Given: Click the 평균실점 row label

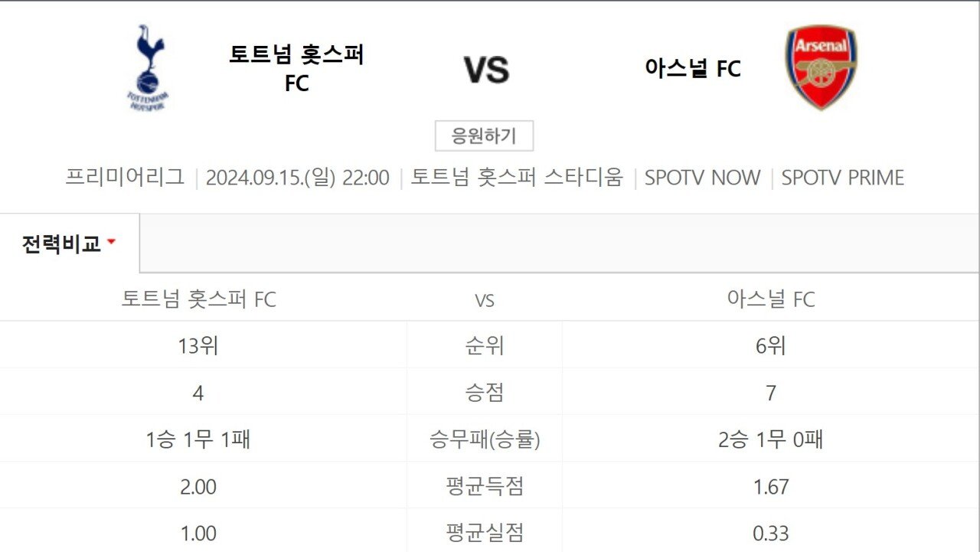Looking at the screenshot, I should coord(485,533).
